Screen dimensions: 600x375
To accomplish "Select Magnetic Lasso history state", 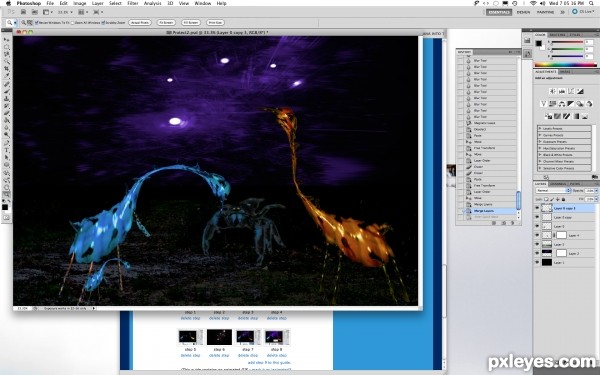I will [x=484, y=123].
